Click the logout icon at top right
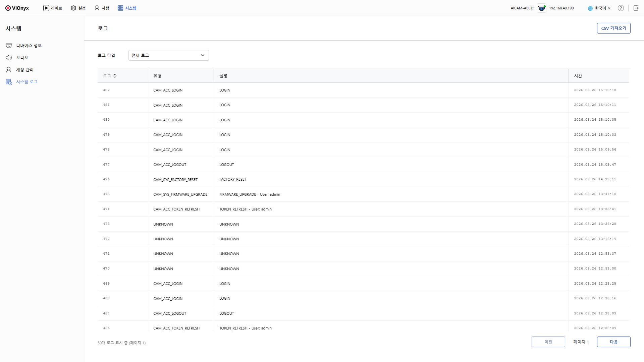 pos(636,8)
